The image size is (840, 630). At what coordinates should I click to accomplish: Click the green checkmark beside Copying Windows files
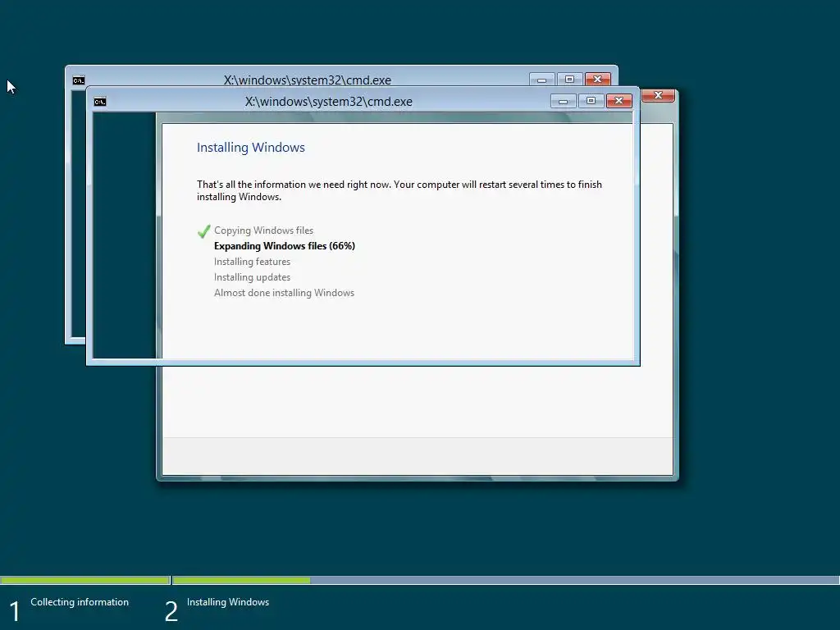coord(203,231)
